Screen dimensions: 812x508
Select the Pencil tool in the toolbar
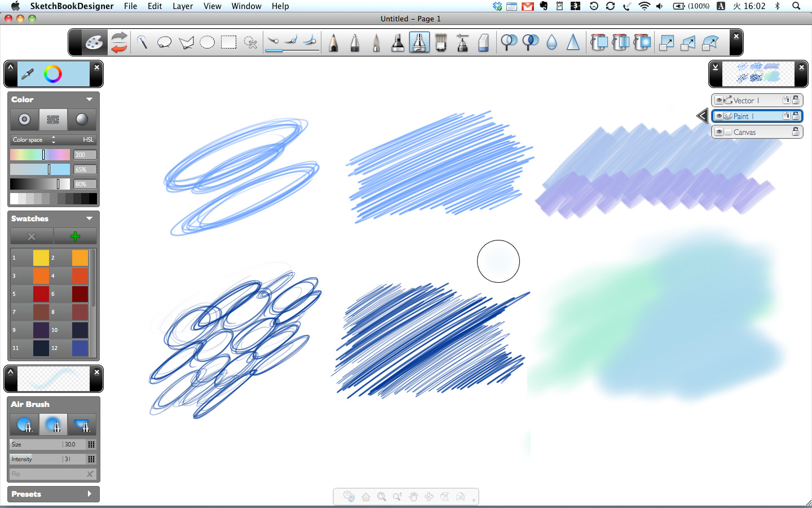coord(333,43)
